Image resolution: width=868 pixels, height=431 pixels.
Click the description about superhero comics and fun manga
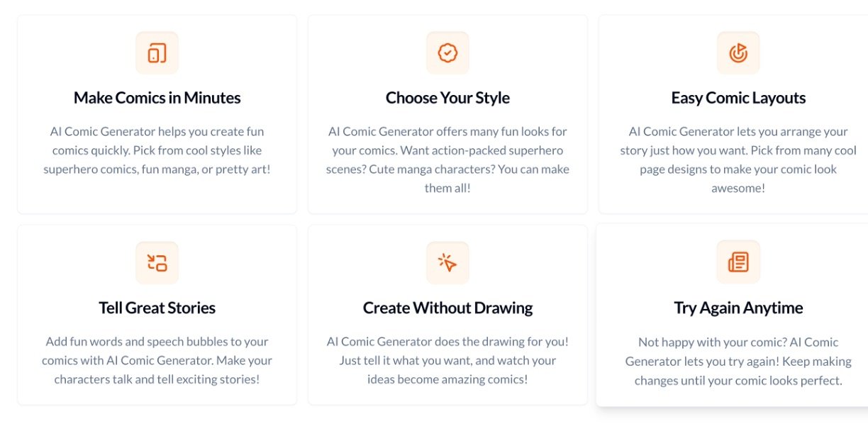coord(157,150)
